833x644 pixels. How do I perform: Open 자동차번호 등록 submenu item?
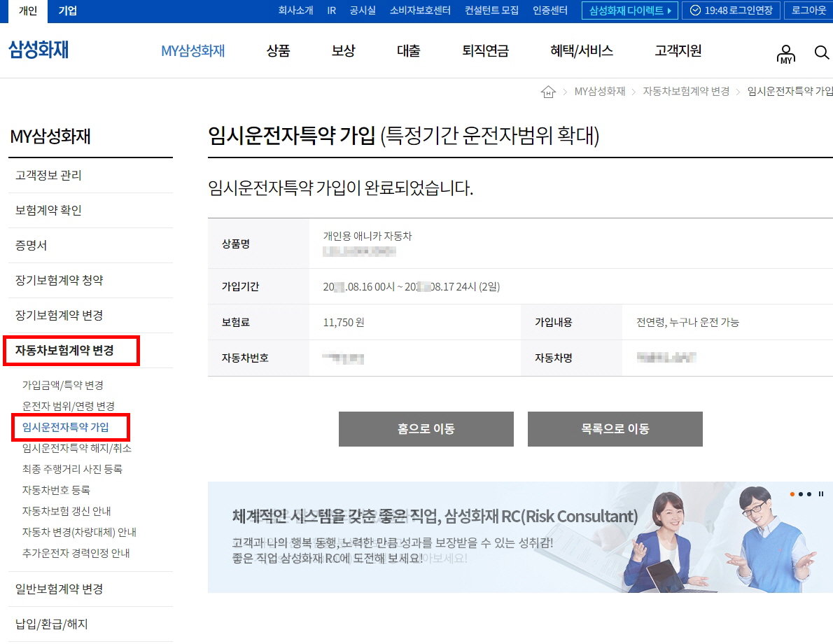point(56,491)
